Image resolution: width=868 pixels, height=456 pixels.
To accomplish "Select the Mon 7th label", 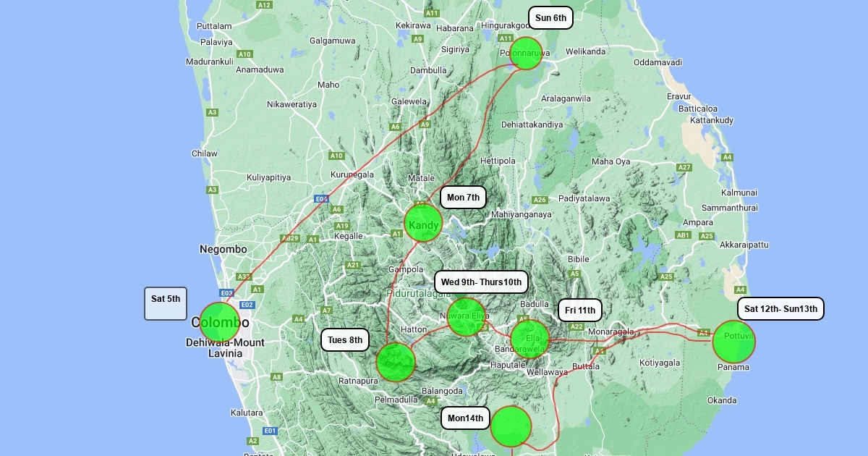I will (x=463, y=198).
